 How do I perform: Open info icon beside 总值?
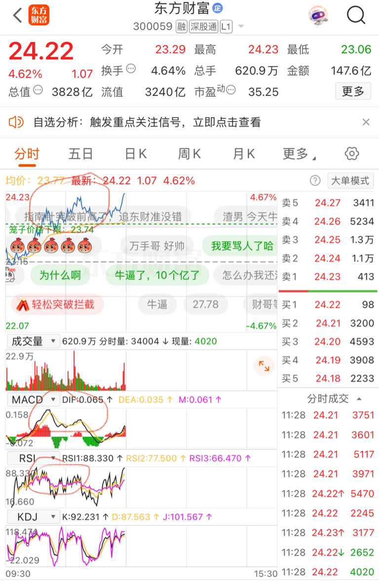pos(38,90)
